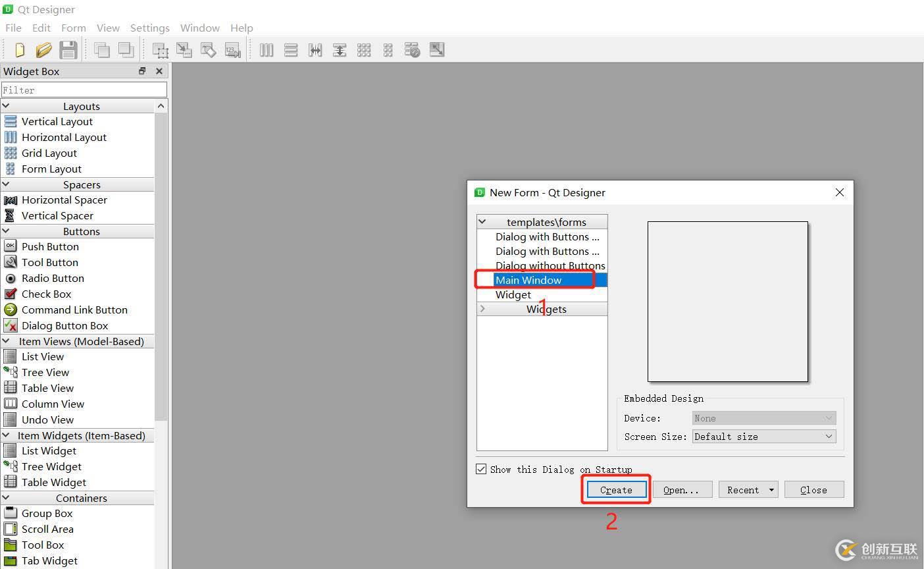Screen dimensions: 924x569
Task: Click the Save floppy disk icon
Action: coord(68,49)
